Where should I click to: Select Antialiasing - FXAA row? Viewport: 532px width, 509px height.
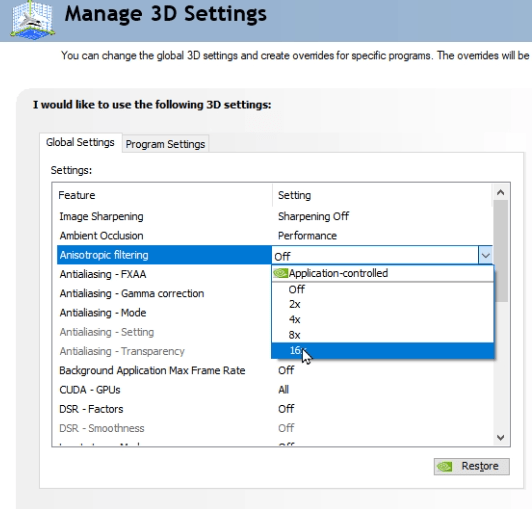(164, 274)
